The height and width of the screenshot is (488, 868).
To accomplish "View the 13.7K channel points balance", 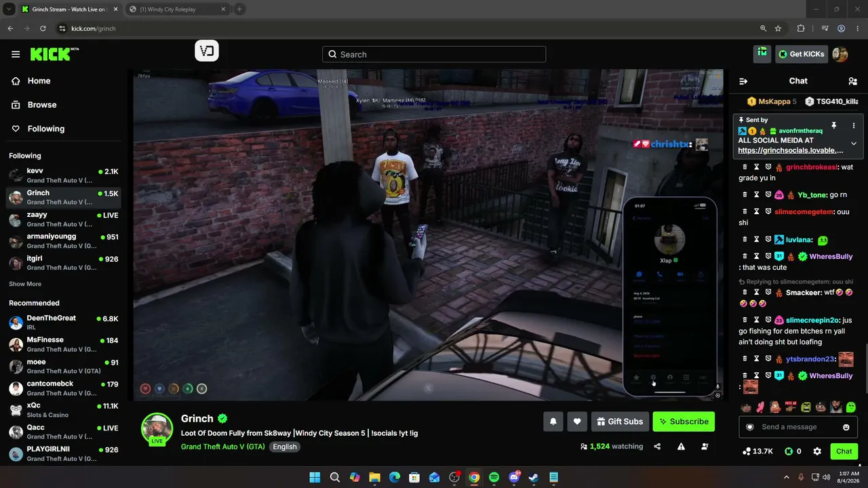I will pyautogui.click(x=757, y=451).
